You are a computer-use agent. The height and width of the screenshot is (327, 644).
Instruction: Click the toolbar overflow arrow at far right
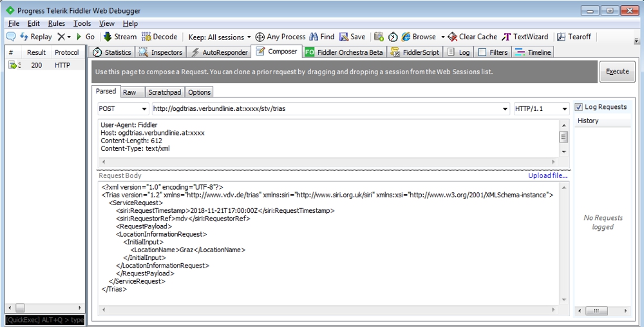tap(637, 41)
